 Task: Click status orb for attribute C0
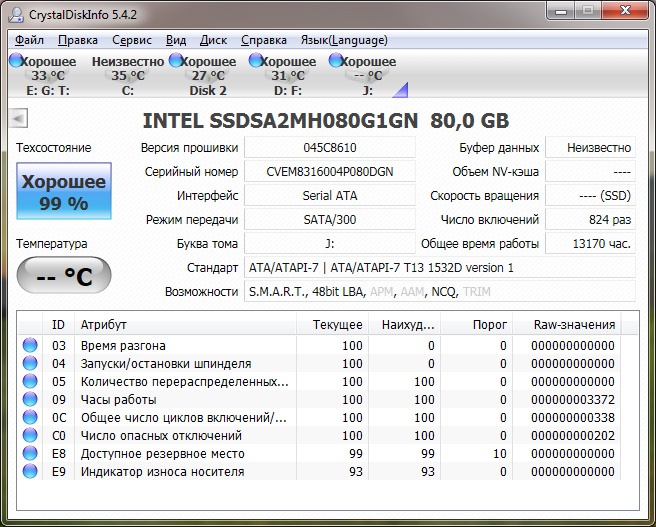pyautogui.click(x=30, y=435)
